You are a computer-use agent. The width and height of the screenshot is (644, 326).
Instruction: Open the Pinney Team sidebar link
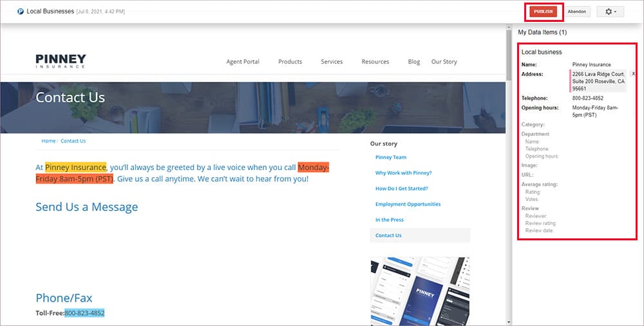coord(391,157)
